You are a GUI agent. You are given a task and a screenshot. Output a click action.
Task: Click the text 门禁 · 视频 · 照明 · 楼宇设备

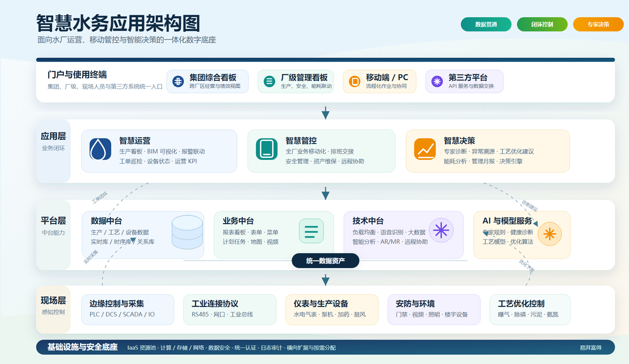click(x=432, y=314)
